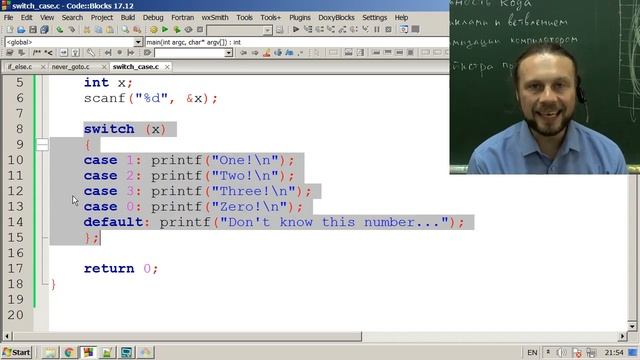The height and width of the screenshot is (360, 640).
Task: Click the editor scroll down arrow
Action: (x=632, y=326)
